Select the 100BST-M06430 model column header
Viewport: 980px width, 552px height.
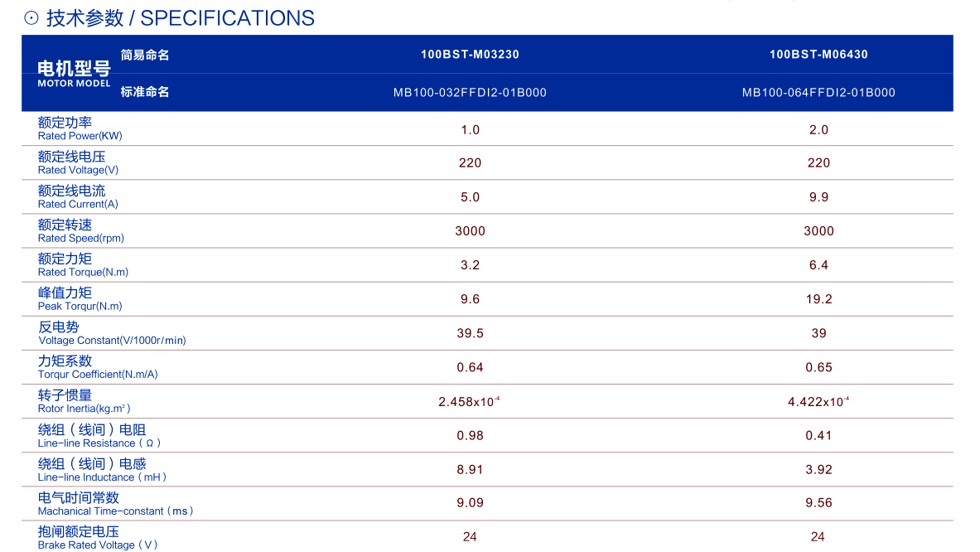click(x=818, y=55)
